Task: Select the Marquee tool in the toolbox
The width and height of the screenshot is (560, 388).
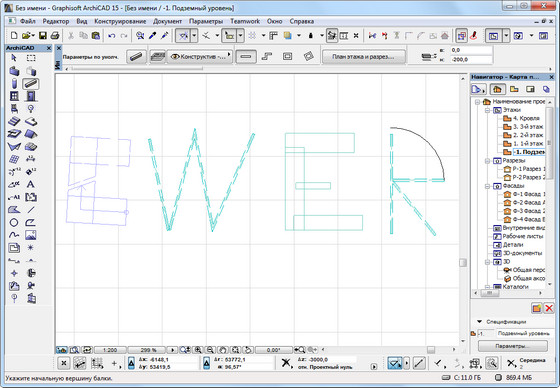Action: (x=31, y=58)
